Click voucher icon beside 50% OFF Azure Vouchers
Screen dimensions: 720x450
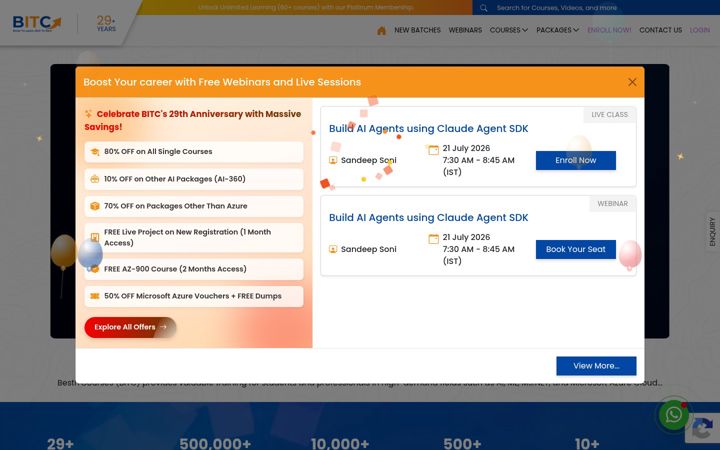[95, 296]
